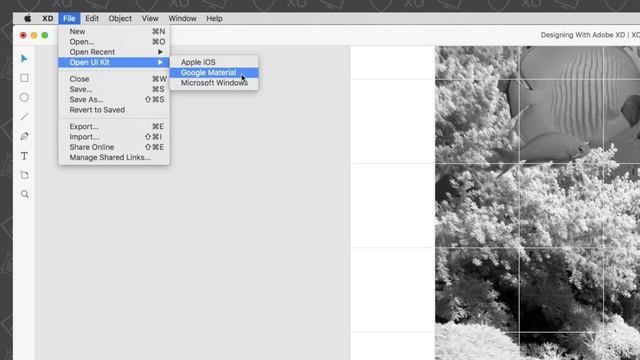640x360 pixels.
Task: Choose Manage Shared Links...
Action: tap(114, 157)
